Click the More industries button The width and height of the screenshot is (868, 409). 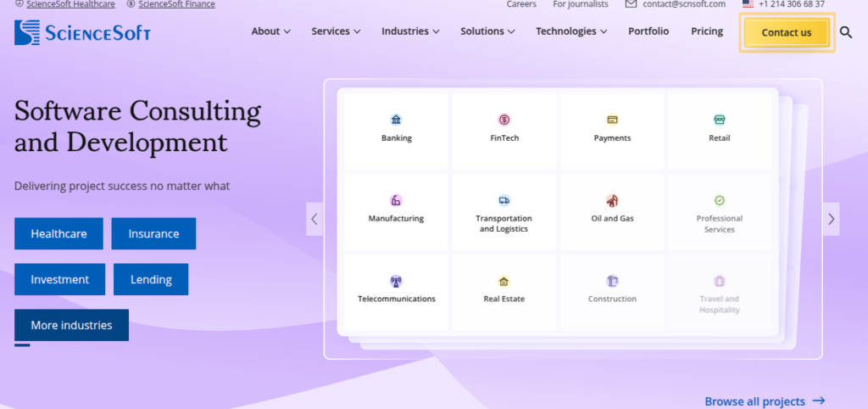point(71,325)
